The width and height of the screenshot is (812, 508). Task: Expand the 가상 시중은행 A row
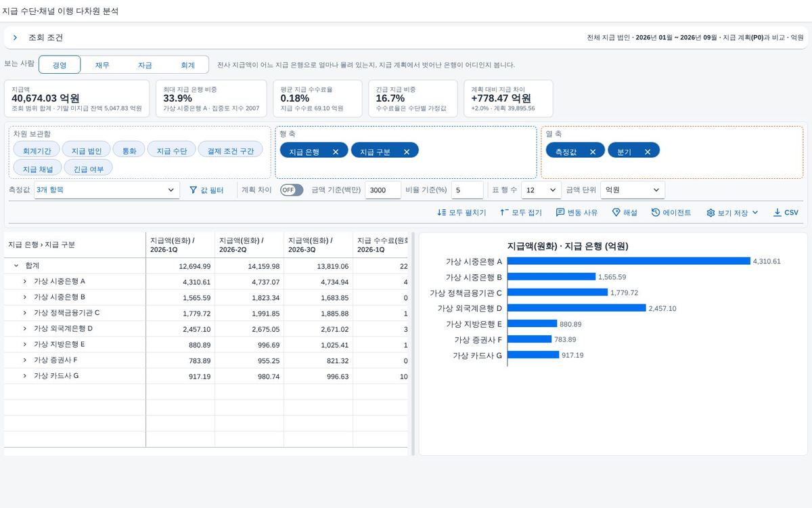tap(24, 281)
